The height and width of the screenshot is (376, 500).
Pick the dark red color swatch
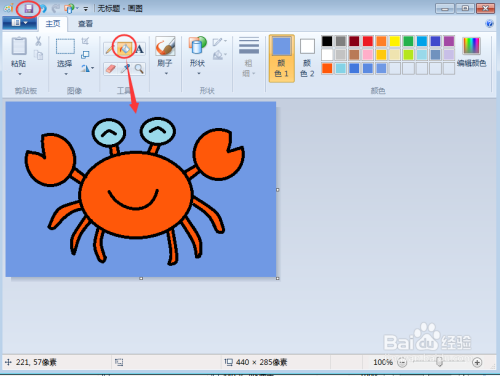coord(354,41)
